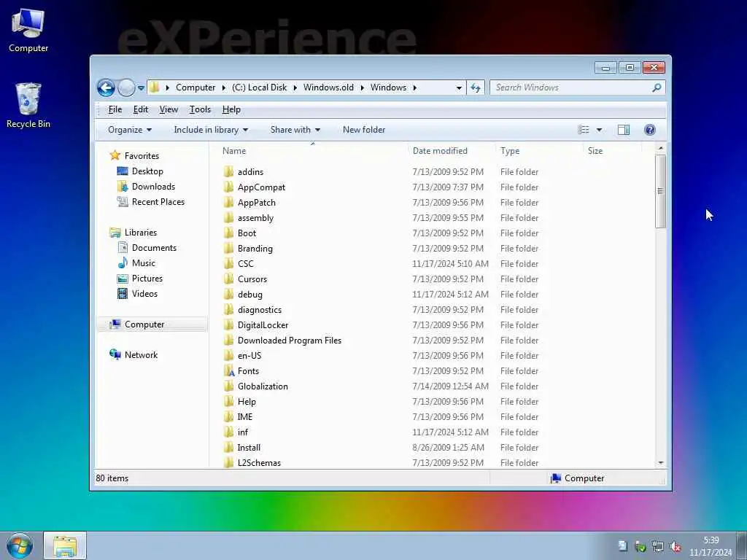The width and height of the screenshot is (747, 560).
Task: Open the recent pages dropdown arrow
Action: pos(141,88)
